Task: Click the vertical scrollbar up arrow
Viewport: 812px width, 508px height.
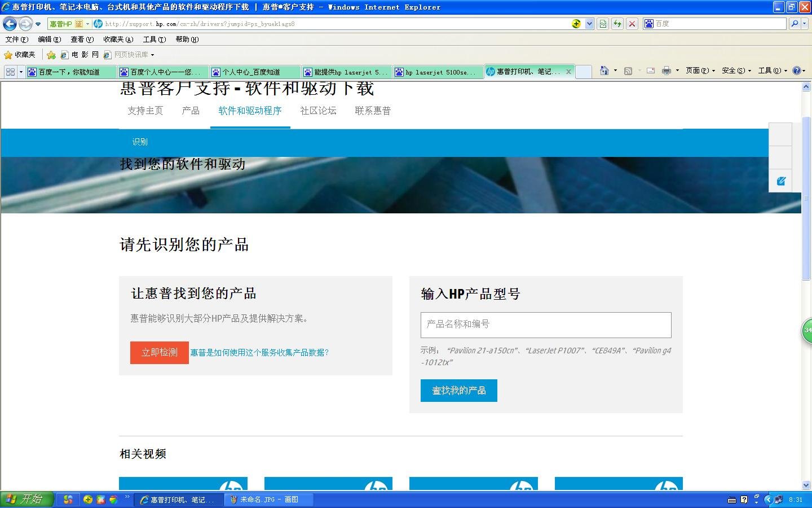Action: click(806, 87)
